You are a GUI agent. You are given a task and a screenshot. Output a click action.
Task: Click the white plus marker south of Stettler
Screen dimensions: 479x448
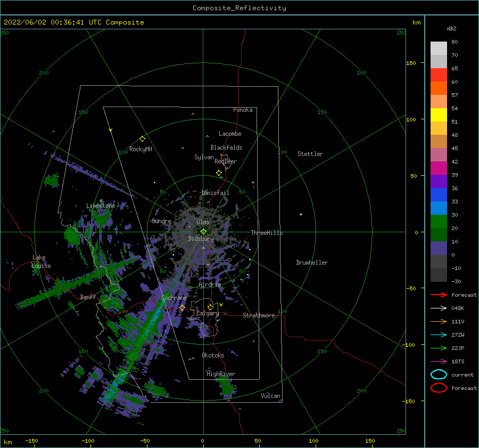pos(301,214)
